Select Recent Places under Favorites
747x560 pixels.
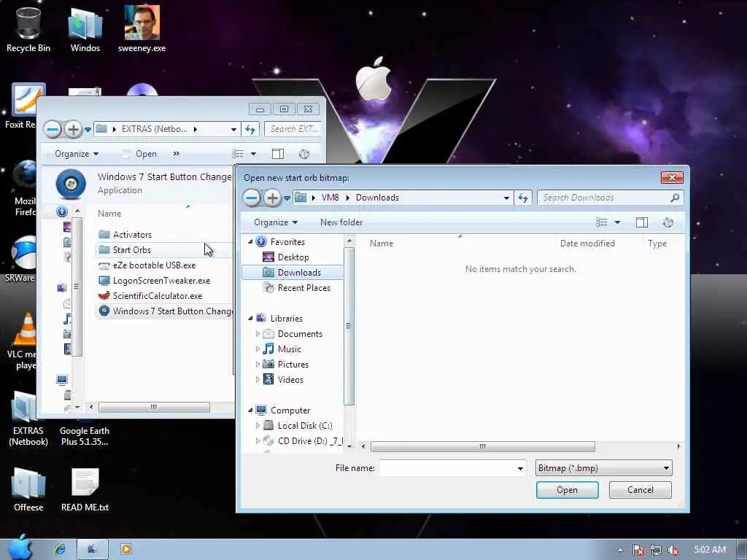click(x=304, y=288)
